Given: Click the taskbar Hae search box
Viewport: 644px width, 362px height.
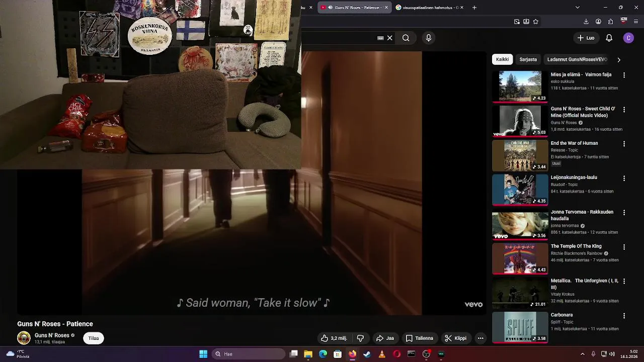Looking at the screenshot, I should [x=248, y=354].
